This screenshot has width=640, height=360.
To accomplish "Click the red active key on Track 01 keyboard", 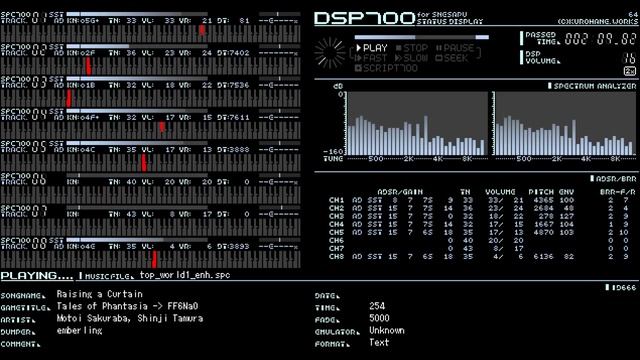I will point(202,30).
